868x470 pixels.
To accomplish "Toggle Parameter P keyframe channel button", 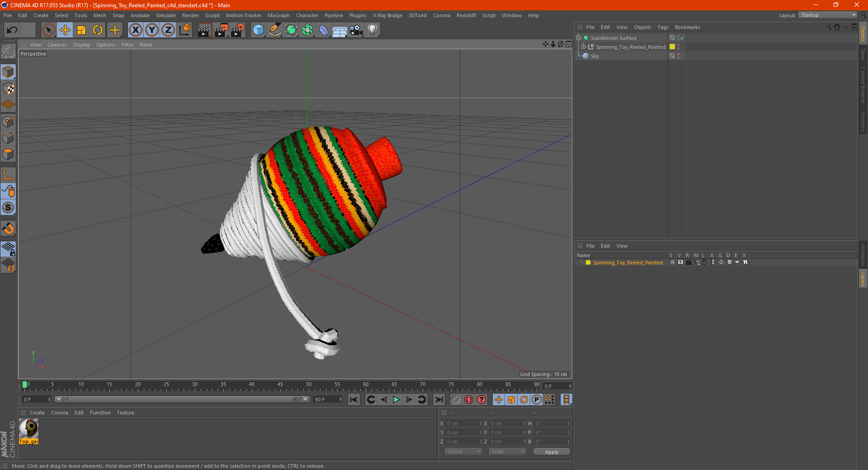I will click(537, 399).
